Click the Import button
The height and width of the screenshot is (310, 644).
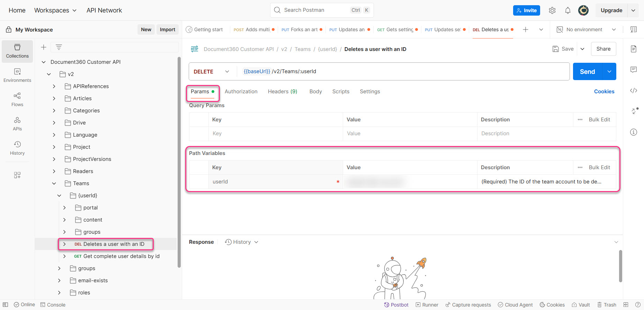coord(168,29)
